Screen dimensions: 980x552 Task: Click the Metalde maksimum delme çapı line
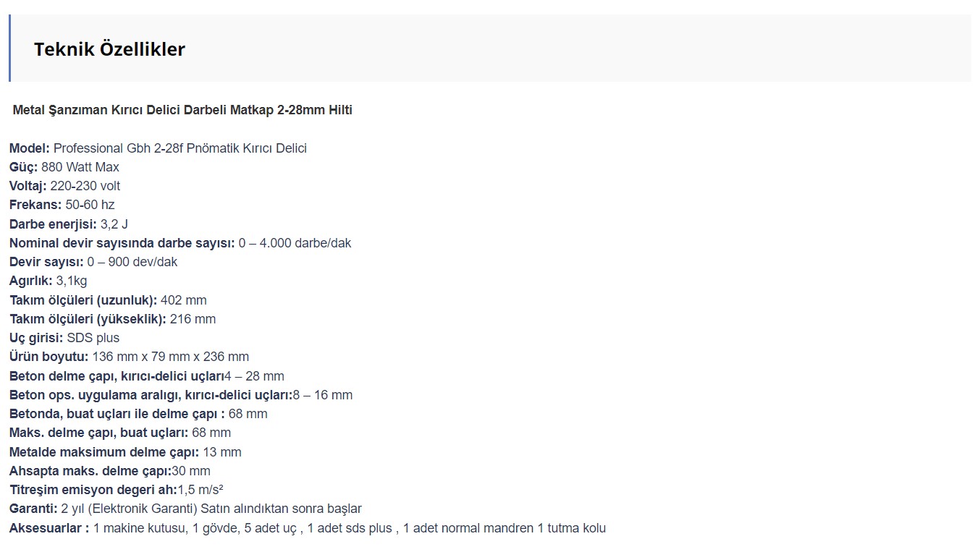coord(126,452)
